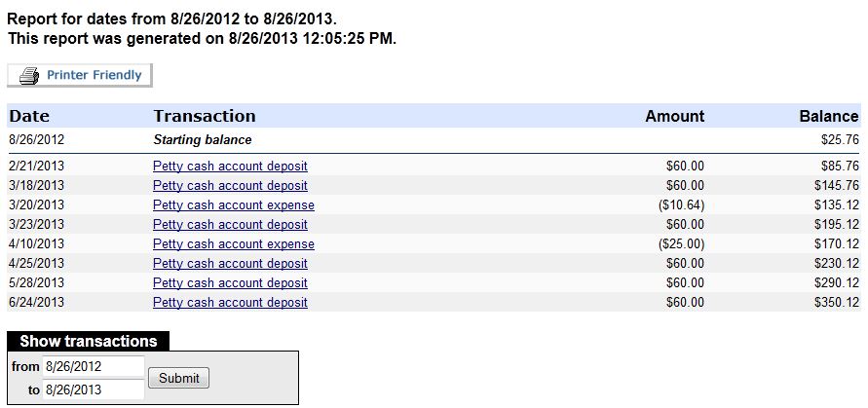Viewport: 868px width, 408px height.
Task: Open the 2/21/2013 petty cash deposit link
Action: pos(230,167)
